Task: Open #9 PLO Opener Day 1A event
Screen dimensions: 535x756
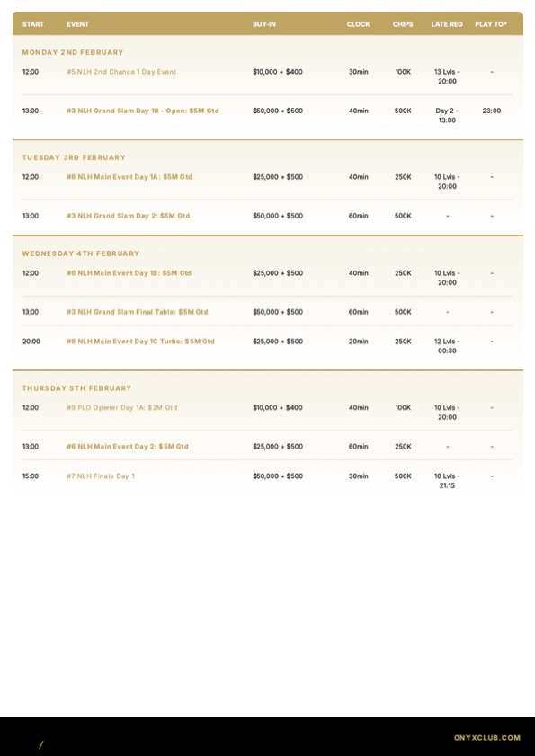Action: point(122,408)
